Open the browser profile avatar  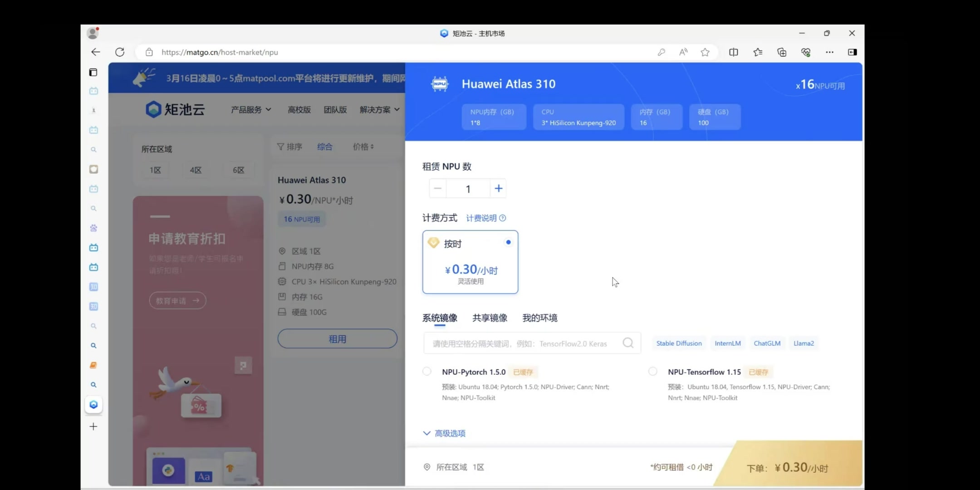93,33
